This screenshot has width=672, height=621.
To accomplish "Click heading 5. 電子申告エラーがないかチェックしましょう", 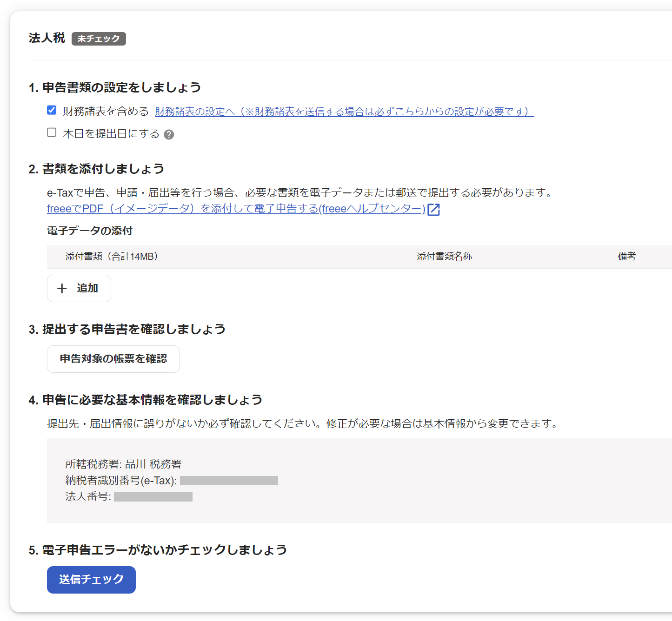I will (158, 550).
